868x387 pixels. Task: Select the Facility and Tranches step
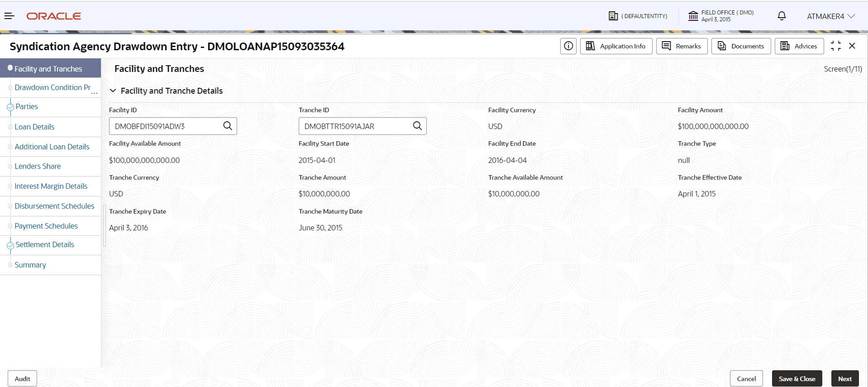coord(50,68)
